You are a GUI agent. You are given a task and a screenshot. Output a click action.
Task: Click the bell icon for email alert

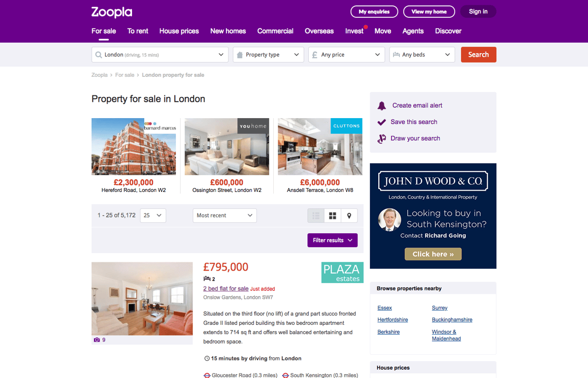point(382,106)
